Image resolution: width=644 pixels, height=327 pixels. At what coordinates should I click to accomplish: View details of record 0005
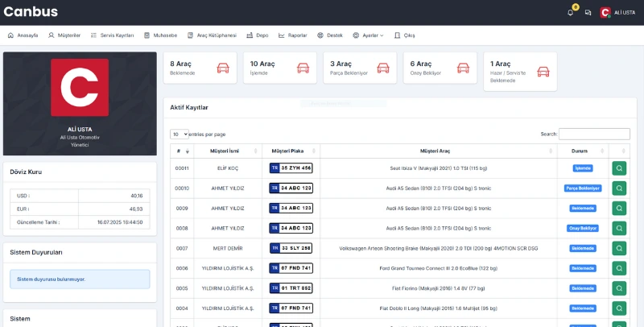pyautogui.click(x=619, y=288)
